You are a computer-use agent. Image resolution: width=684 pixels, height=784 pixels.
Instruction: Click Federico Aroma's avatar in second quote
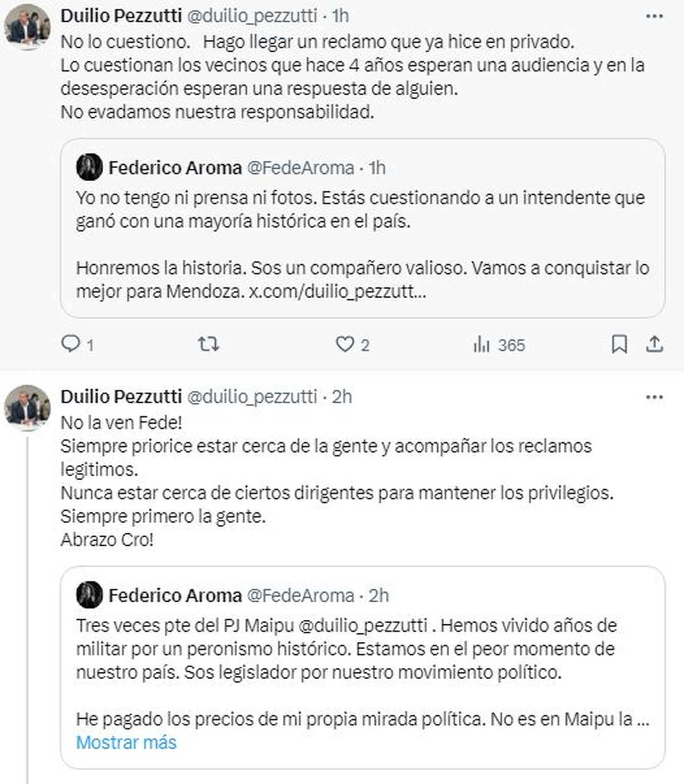click(x=89, y=595)
